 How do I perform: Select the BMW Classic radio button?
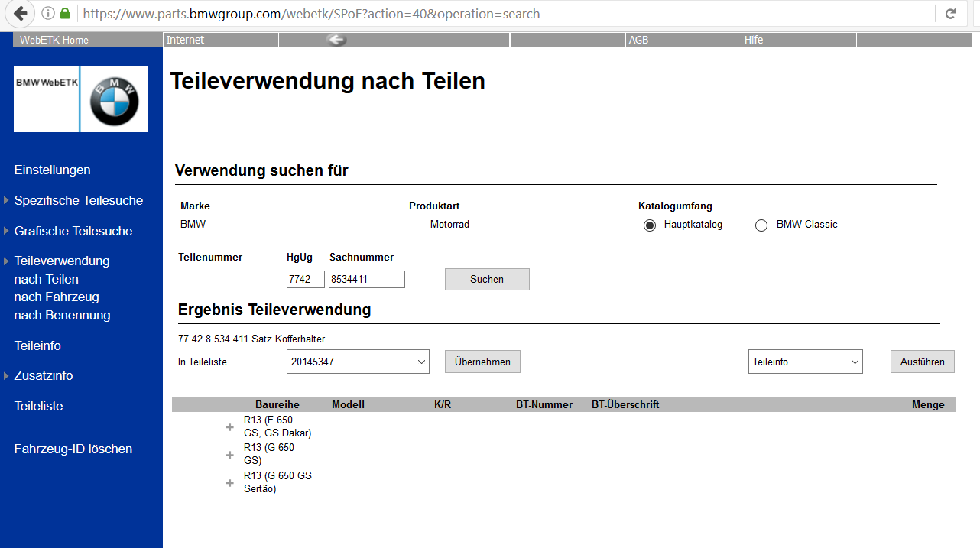coord(761,225)
